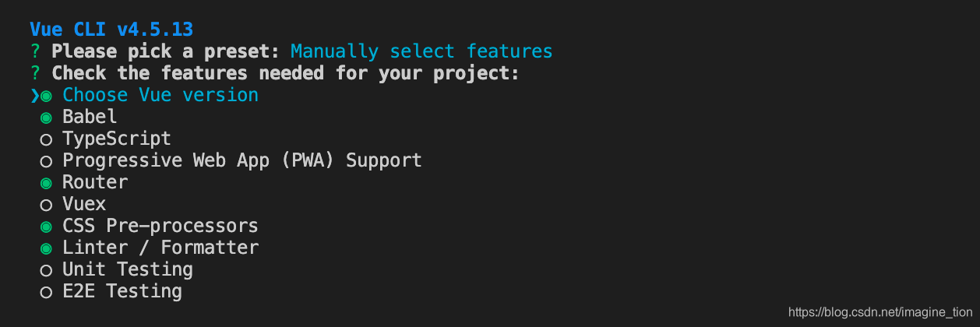Enable the Vuex feature circle
The width and height of the screenshot is (980, 327).
(46, 205)
